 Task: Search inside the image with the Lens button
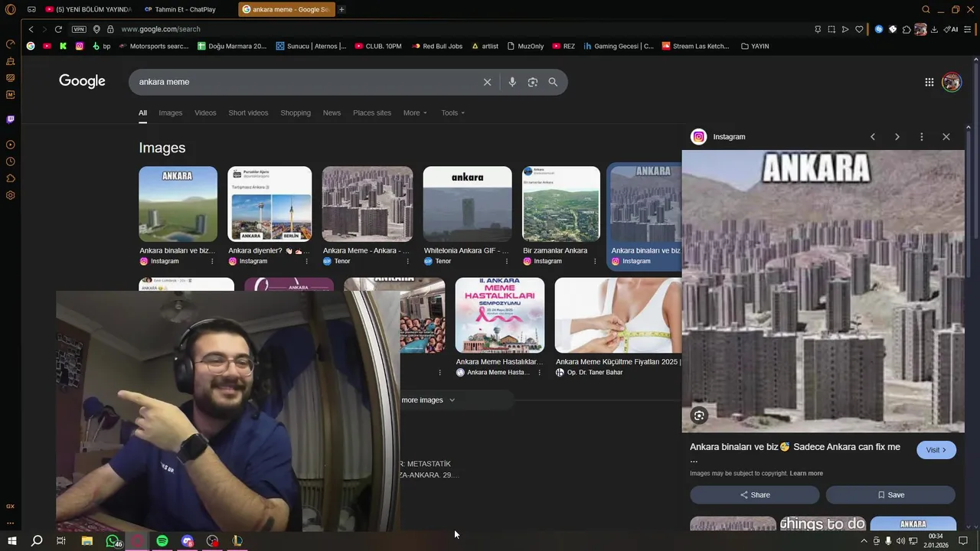tap(699, 416)
